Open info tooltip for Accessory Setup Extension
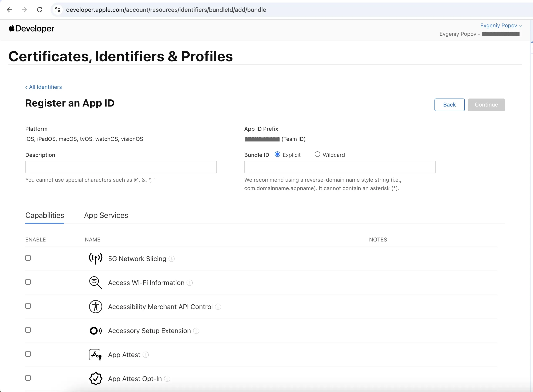The width and height of the screenshot is (533, 392). tap(196, 331)
